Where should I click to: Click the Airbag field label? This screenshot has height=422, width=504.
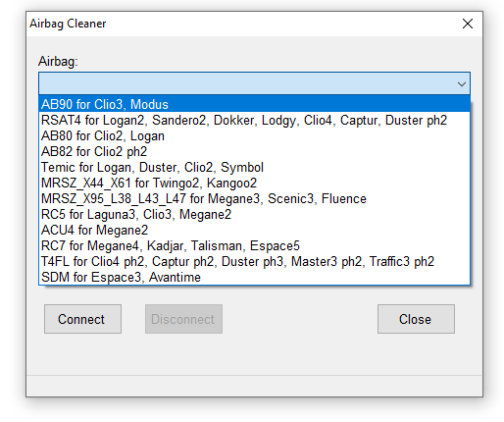[58, 61]
